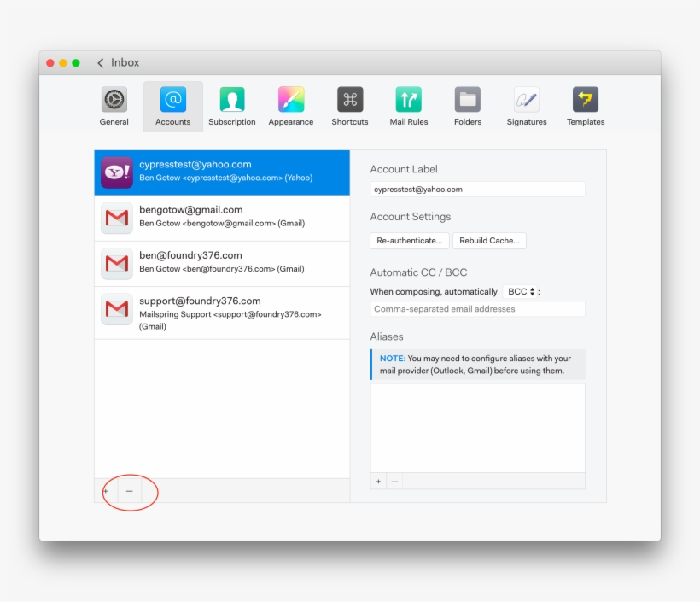700x602 pixels.
Task: Remove selected account with minus button
Action: pyautogui.click(x=130, y=491)
